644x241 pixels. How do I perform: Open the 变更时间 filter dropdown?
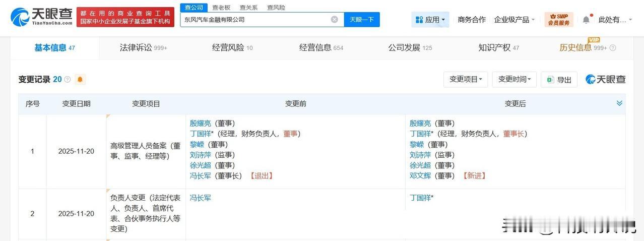point(514,79)
